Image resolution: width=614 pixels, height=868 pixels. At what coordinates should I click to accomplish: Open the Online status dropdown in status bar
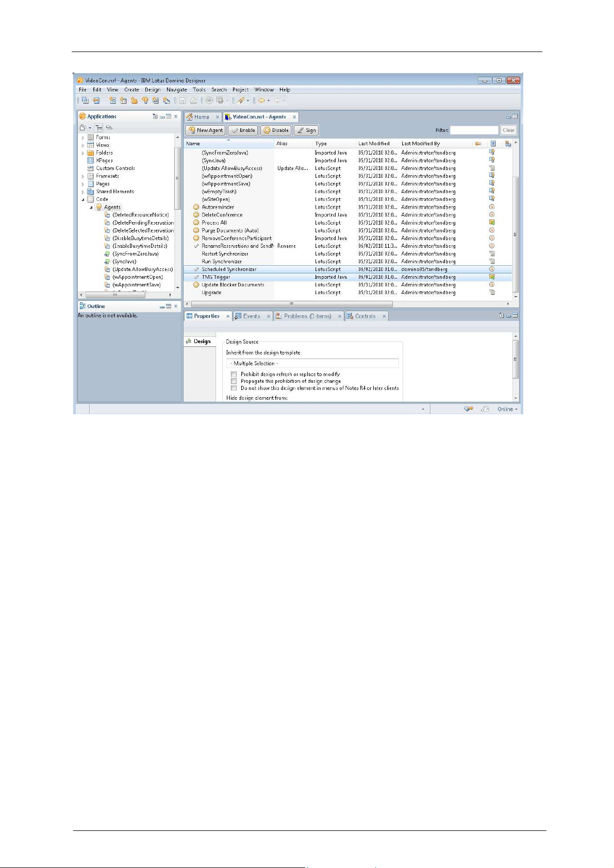click(507, 409)
